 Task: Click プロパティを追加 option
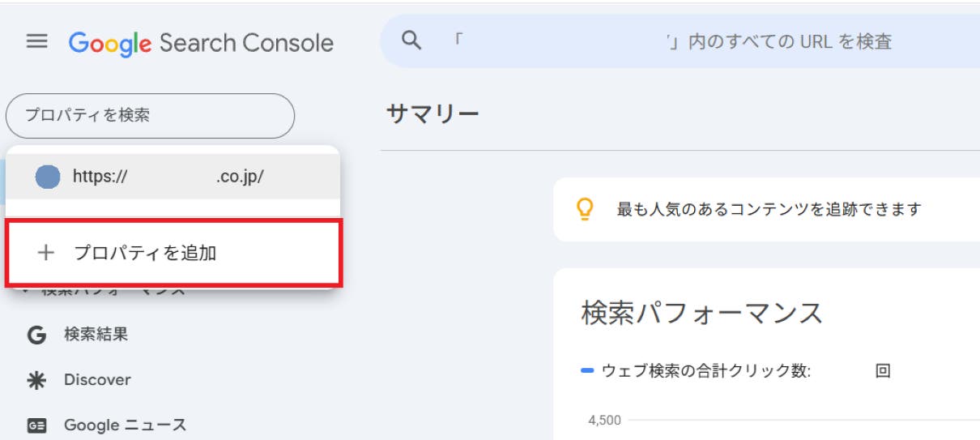click(x=173, y=253)
